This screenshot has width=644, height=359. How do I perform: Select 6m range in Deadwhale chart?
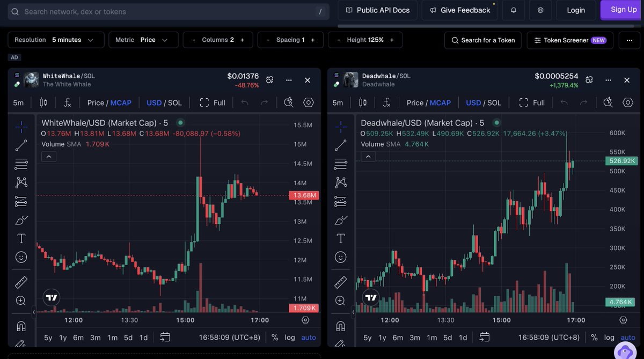tap(398, 338)
